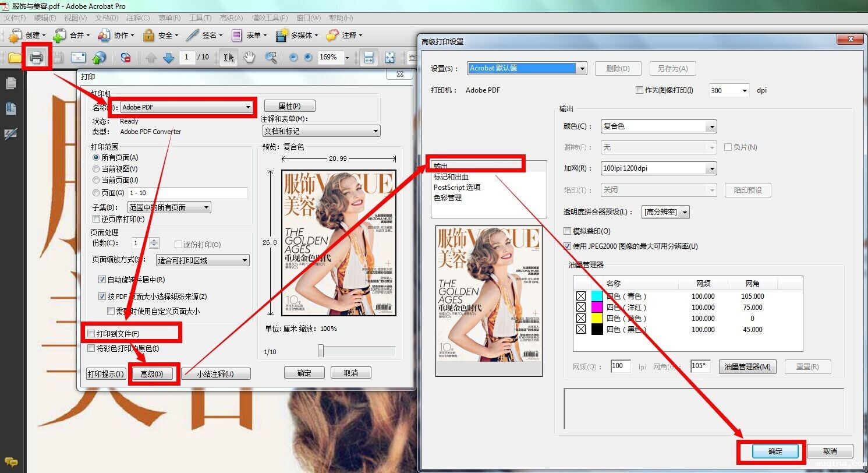
Task: Click the email envelope icon
Action: pos(78,57)
